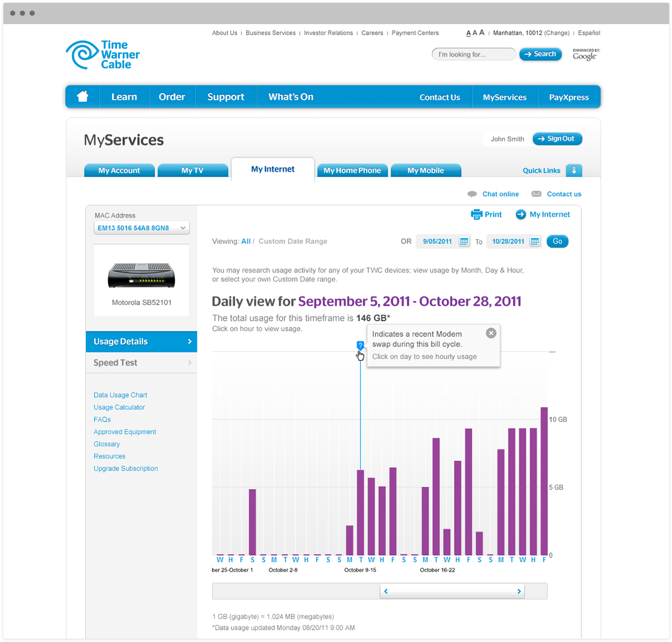The image size is (672, 642).
Task: Click the modem swap question marker
Action: 360,345
